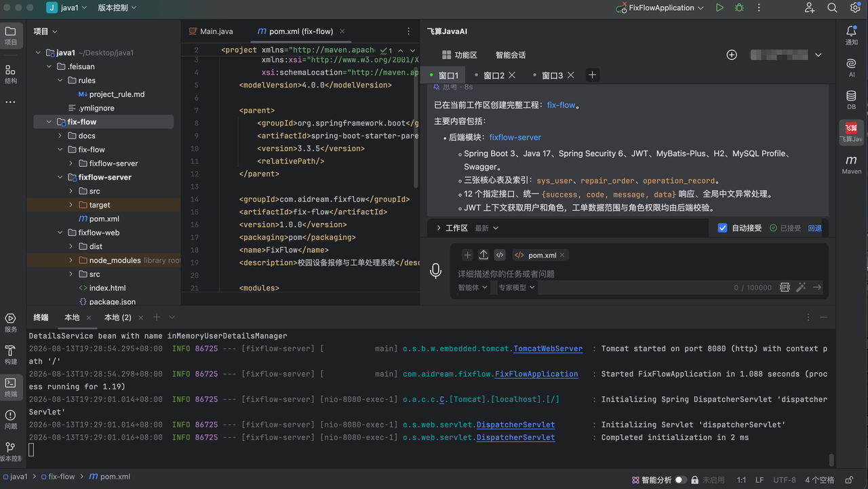
Task: Open IDE settings gear icon
Action: (855, 8)
